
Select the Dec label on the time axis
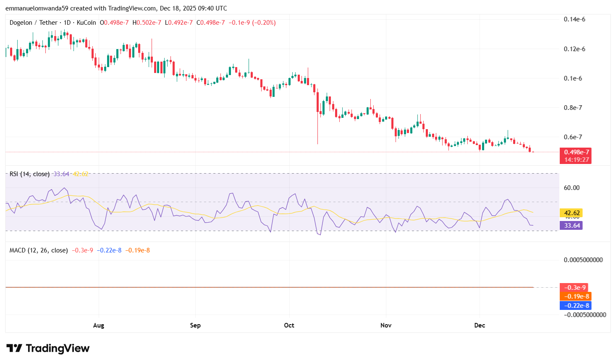480,325
